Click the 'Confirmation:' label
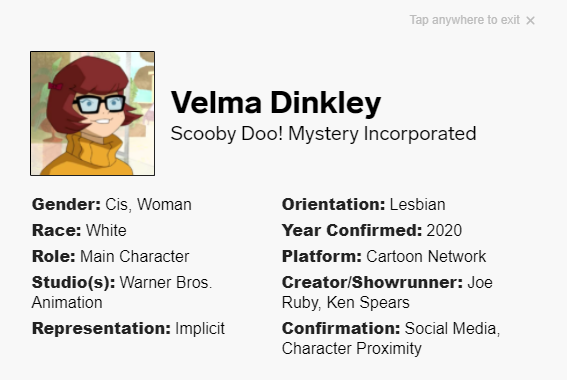The width and height of the screenshot is (567, 380). [x=341, y=328]
